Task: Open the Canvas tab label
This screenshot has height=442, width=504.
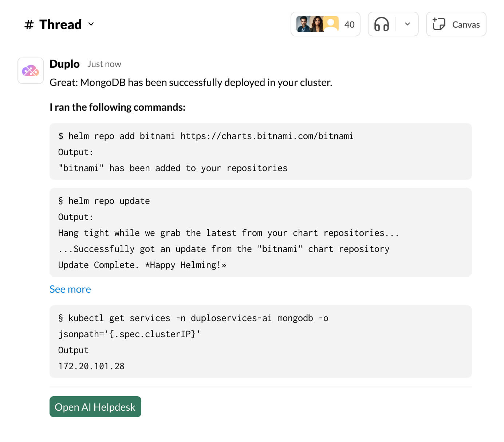Action: [x=466, y=25]
